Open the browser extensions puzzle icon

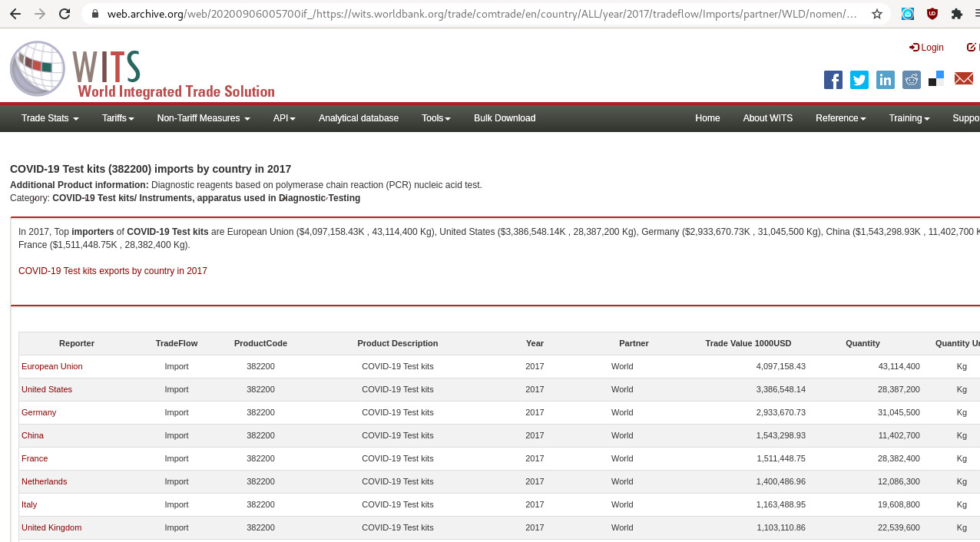click(956, 14)
